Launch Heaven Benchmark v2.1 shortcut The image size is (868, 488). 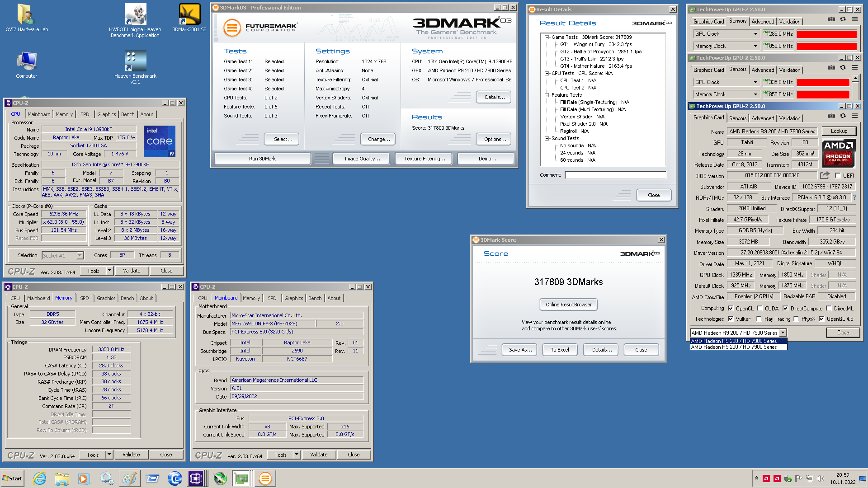click(x=135, y=67)
